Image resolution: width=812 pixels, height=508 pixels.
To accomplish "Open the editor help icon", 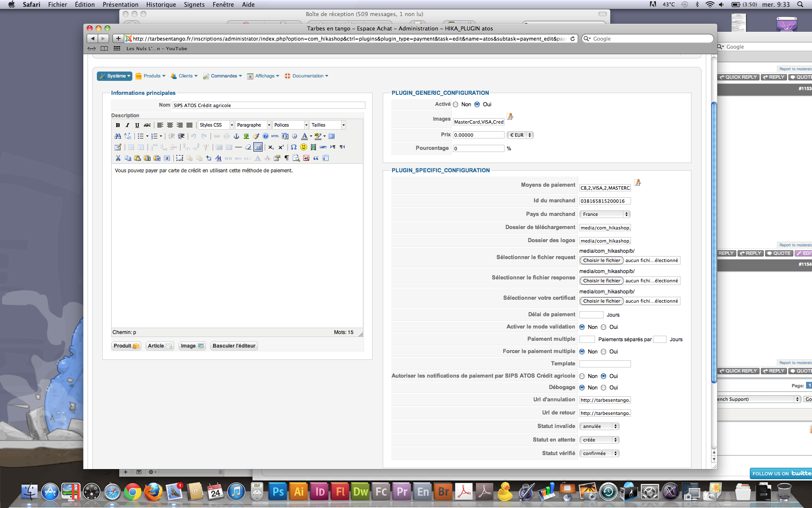I will pos(265,136).
